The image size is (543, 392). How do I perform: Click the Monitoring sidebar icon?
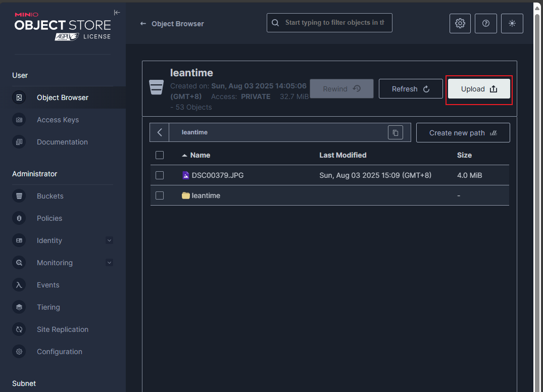click(19, 263)
